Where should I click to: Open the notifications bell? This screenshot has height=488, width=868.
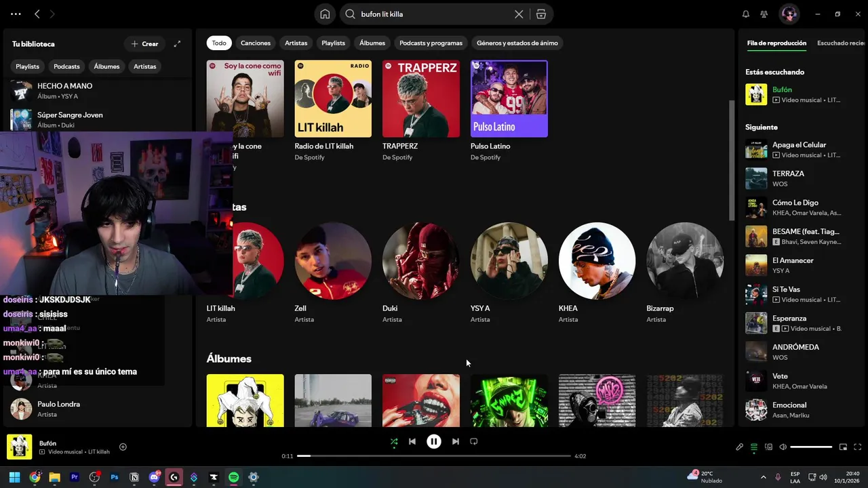click(x=746, y=14)
